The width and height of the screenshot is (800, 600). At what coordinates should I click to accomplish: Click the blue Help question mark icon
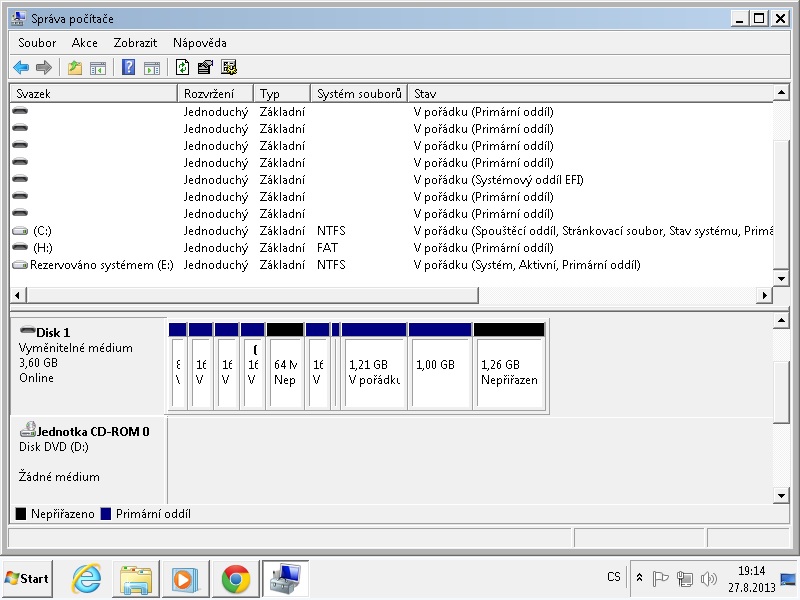click(x=128, y=68)
